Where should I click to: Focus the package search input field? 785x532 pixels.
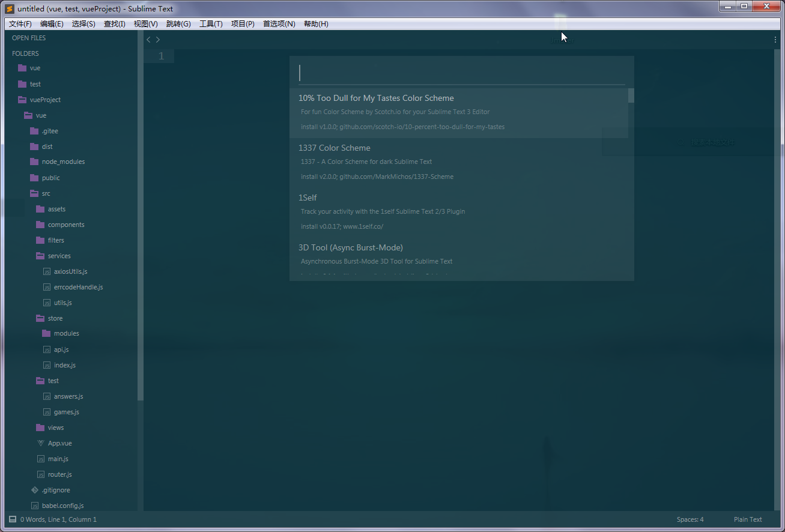coord(462,73)
